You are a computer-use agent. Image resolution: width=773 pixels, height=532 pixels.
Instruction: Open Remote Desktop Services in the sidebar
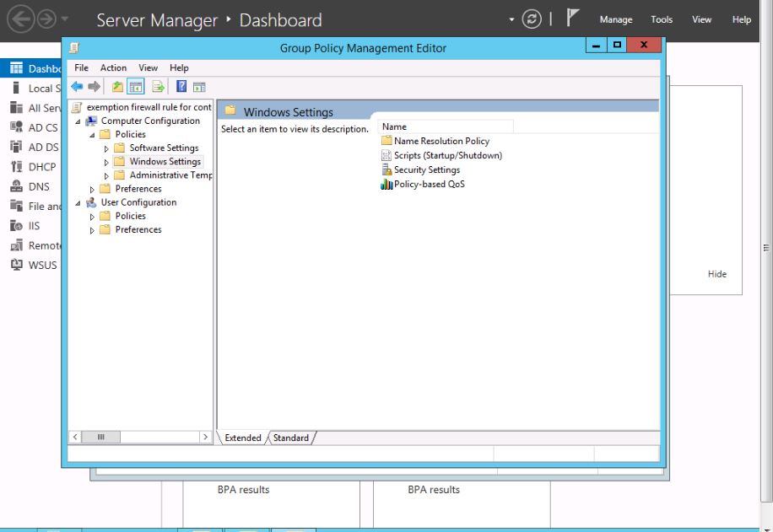[35, 245]
